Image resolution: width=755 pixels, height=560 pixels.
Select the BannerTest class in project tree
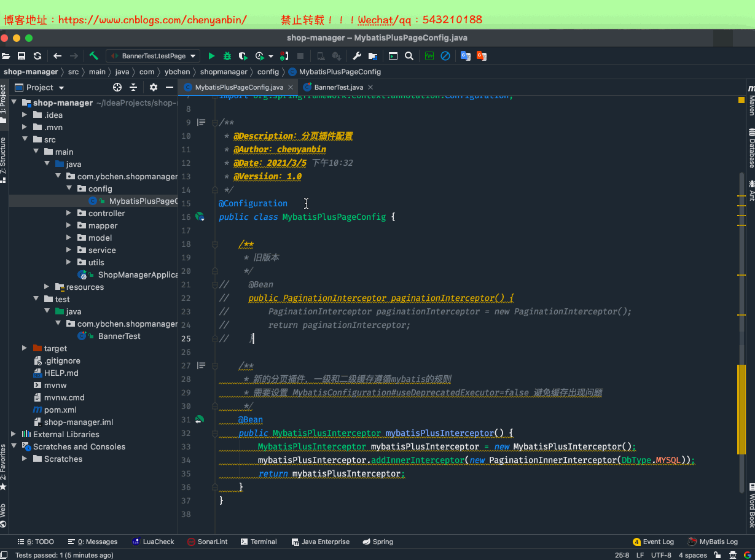click(119, 336)
